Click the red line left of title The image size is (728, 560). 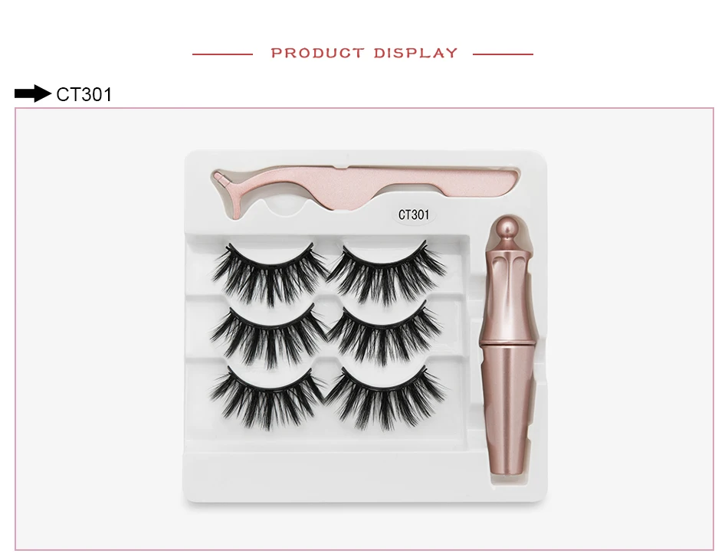[x=222, y=54]
